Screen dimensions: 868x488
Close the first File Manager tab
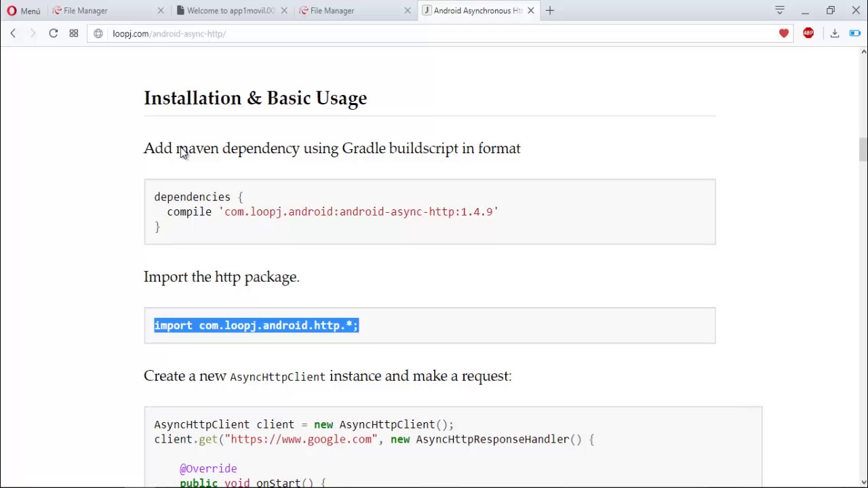(x=161, y=10)
